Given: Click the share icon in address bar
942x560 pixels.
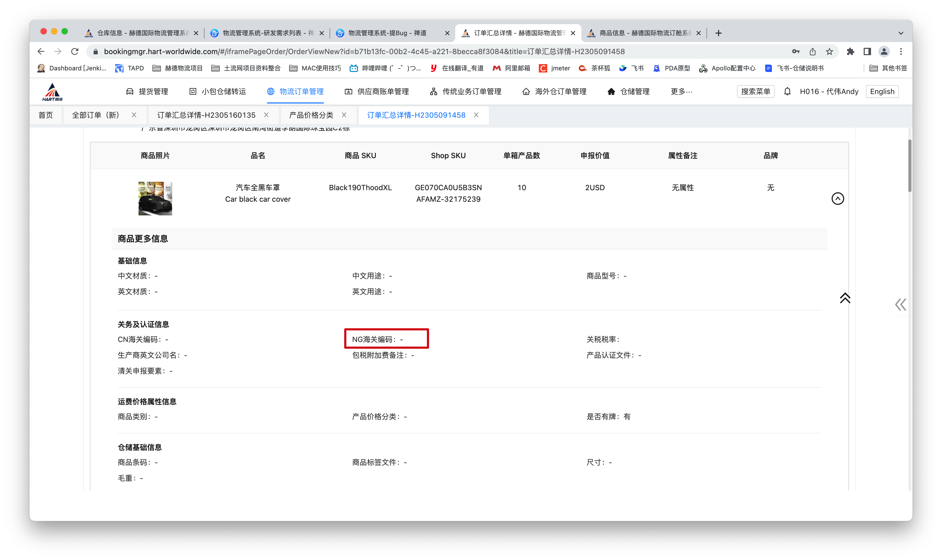Looking at the screenshot, I should coord(812,51).
